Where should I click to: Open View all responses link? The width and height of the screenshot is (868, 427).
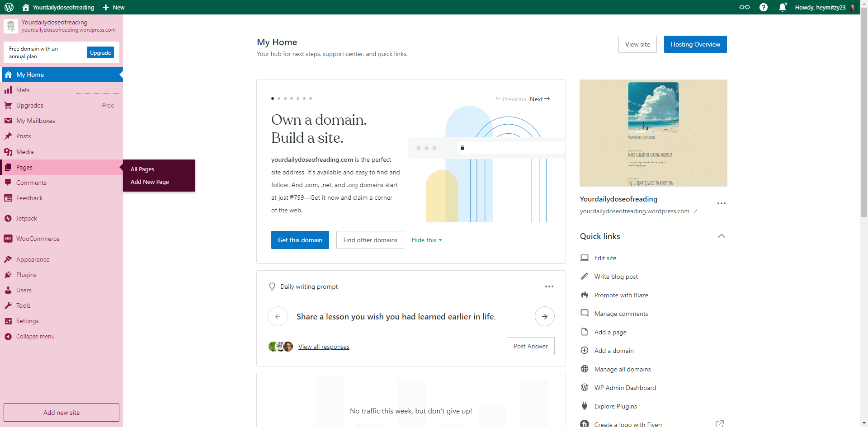[x=324, y=347]
